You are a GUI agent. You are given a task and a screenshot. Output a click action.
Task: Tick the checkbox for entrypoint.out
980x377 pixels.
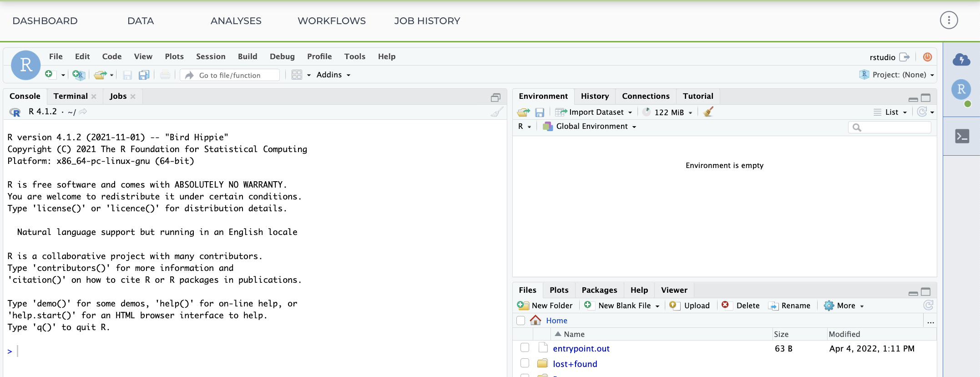click(525, 348)
